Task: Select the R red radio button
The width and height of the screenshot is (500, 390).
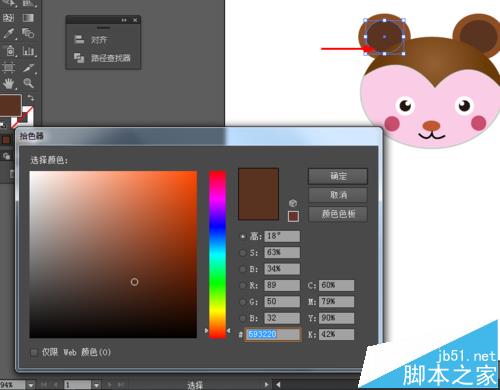Action: [243, 285]
